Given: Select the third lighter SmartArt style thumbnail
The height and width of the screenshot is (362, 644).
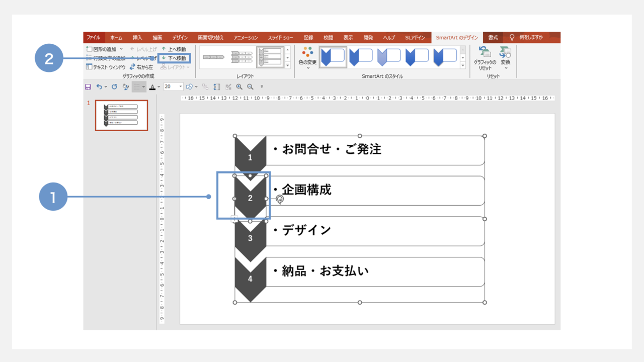Looking at the screenshot, I should point(389,57).
